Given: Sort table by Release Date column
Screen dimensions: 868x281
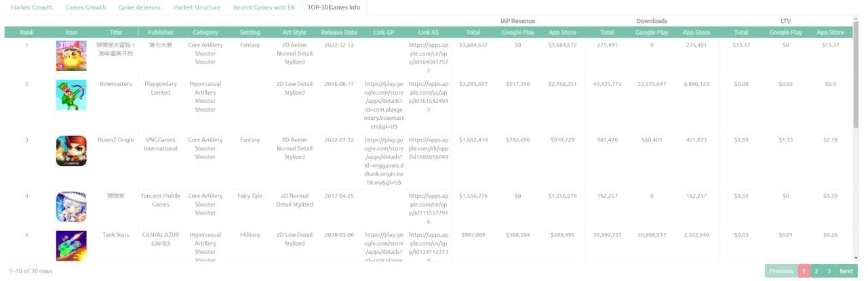Looking at the screenshot, I should 339,33.
